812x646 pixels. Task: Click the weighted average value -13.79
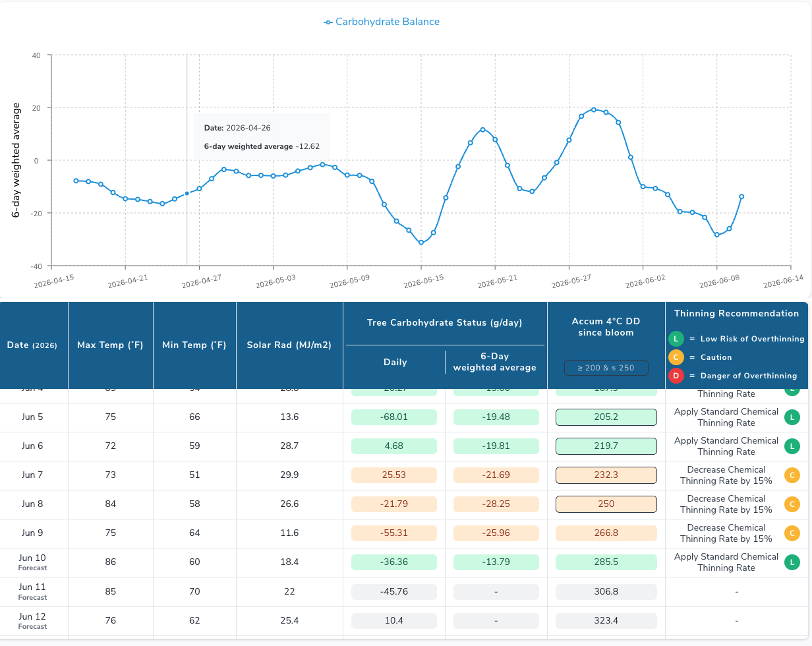tap(496, 562)
